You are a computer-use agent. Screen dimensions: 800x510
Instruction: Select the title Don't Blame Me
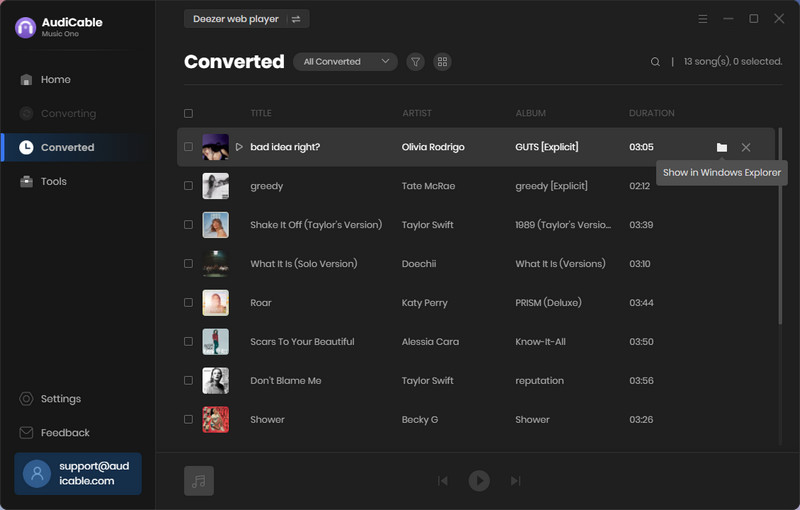tap(286, 380)
